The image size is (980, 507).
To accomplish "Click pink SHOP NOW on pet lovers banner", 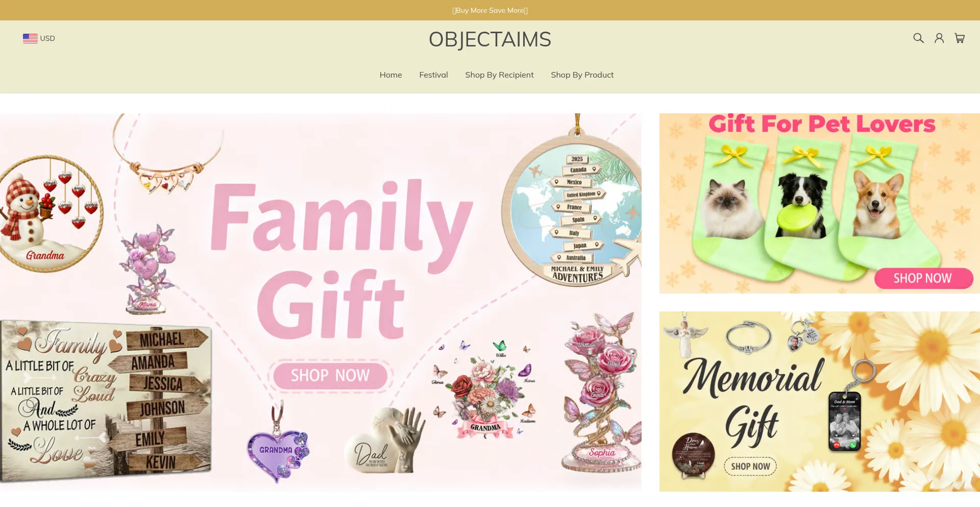I will point(923,278).
